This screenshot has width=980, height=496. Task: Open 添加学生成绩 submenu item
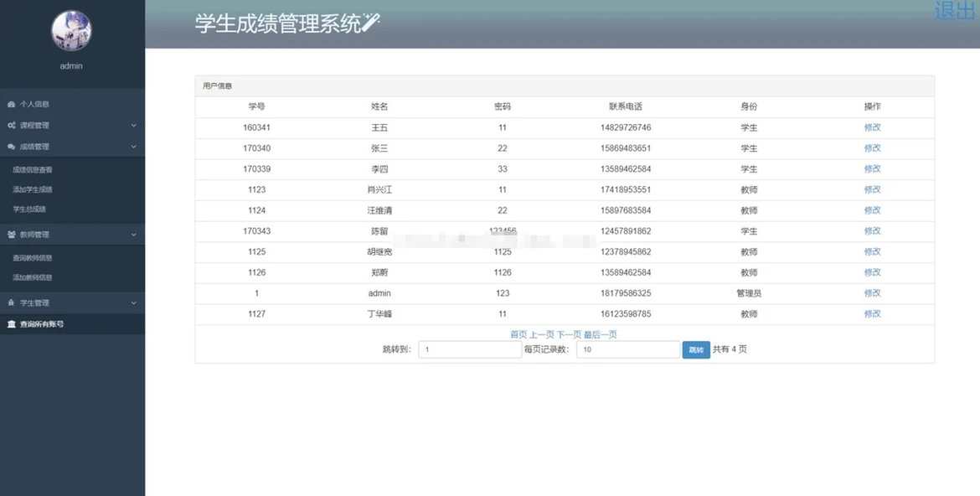33,189
